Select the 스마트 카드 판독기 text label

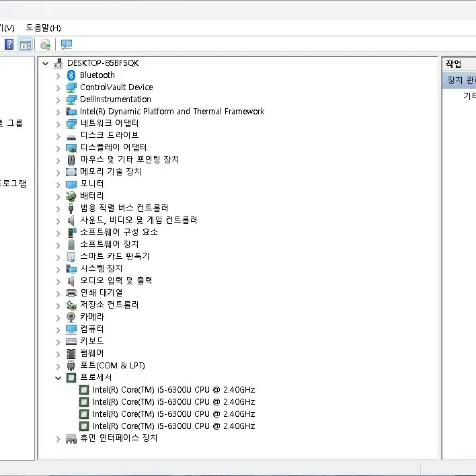[115, 256]
